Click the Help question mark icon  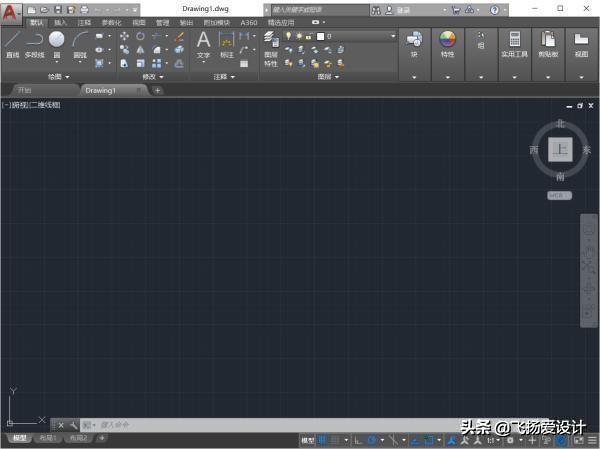tap(494, 10)
